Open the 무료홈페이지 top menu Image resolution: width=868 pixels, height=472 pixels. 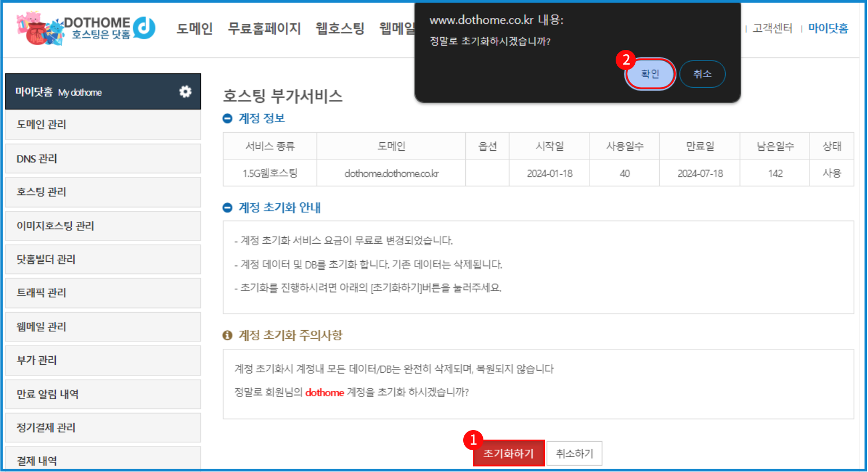(264, 29)
